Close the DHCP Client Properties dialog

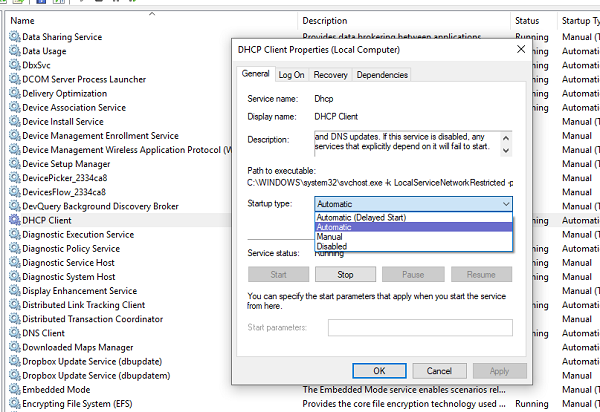(521, 49)
